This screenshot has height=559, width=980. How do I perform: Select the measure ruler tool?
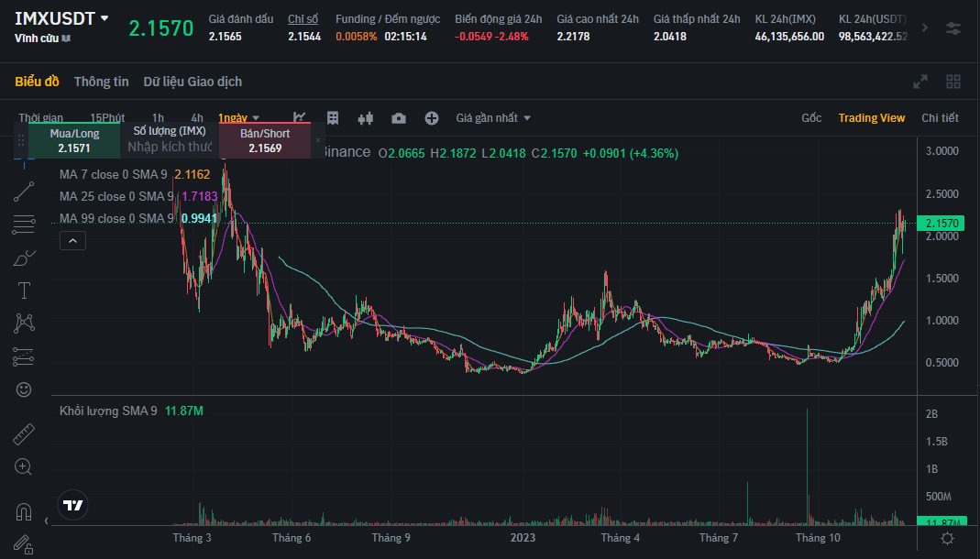pyautogui.click(x=23, y=433)
